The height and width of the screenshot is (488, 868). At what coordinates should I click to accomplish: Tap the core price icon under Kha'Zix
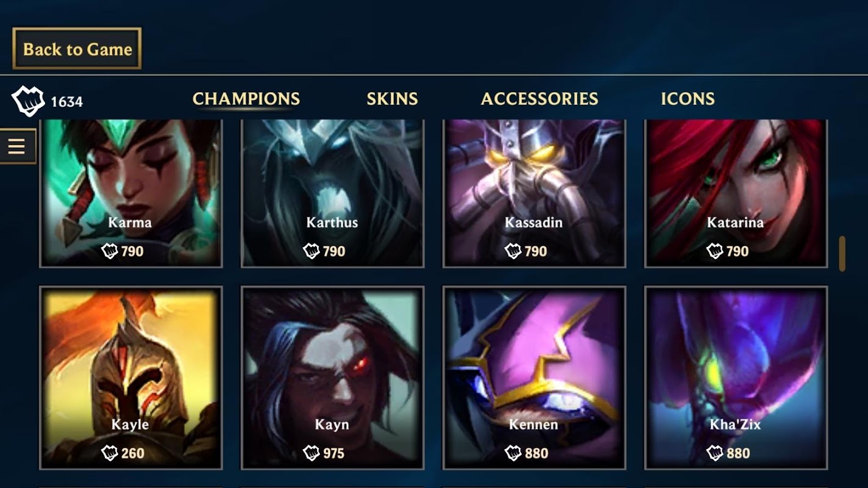(714, 453)
